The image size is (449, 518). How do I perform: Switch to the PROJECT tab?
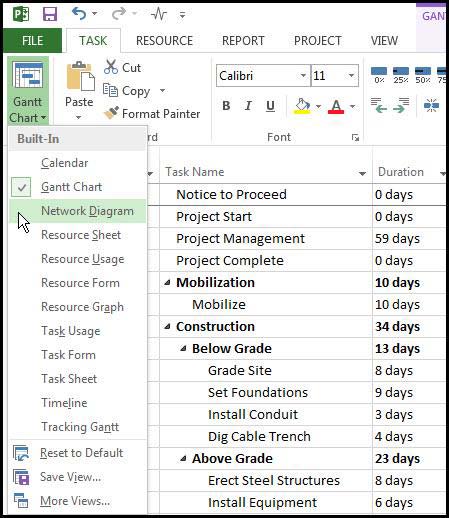click(318, 41)
